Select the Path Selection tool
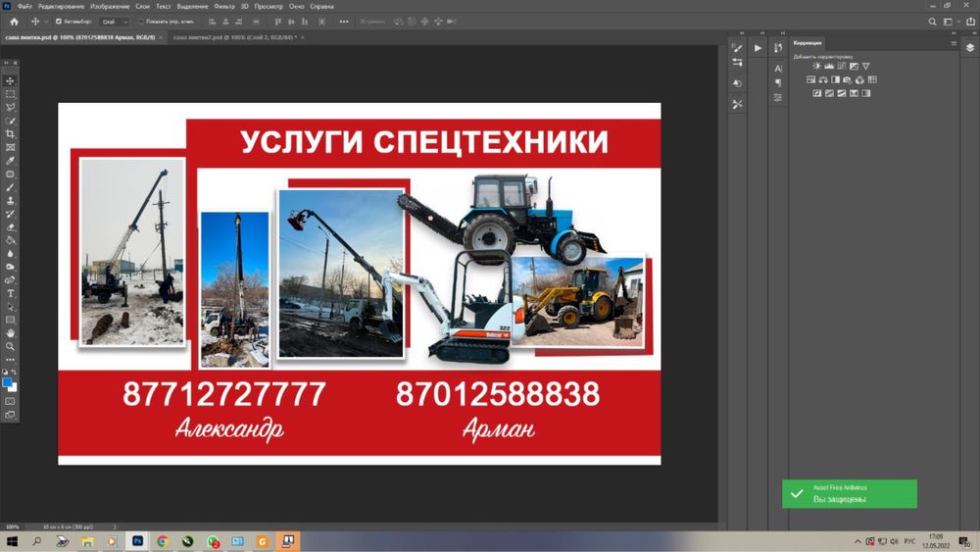 pyautogui.click(x=10, y=307)
